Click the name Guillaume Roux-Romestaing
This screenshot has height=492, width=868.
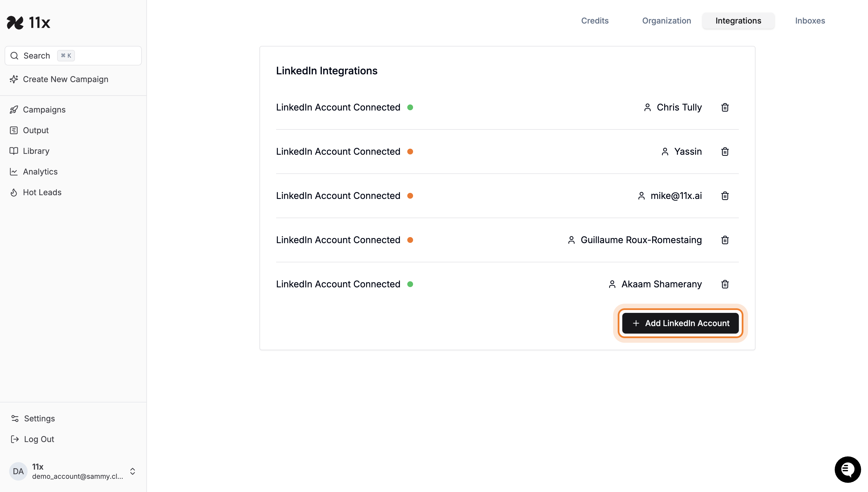(641, 240)
